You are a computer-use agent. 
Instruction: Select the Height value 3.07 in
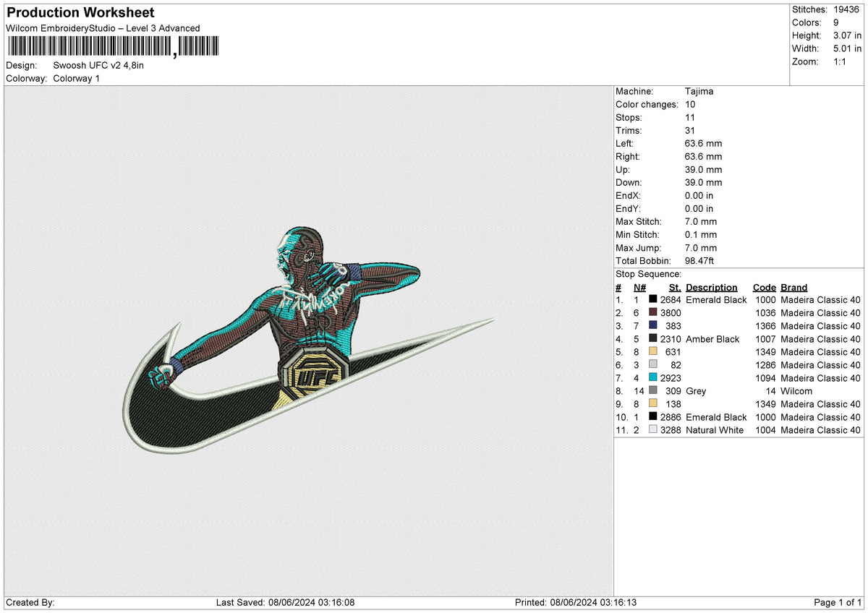click(847, 35)
